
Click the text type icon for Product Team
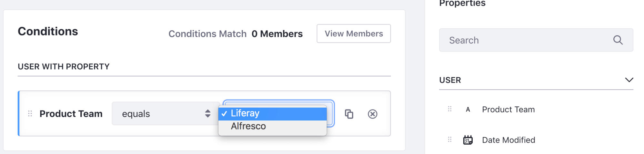pos(468,110)
